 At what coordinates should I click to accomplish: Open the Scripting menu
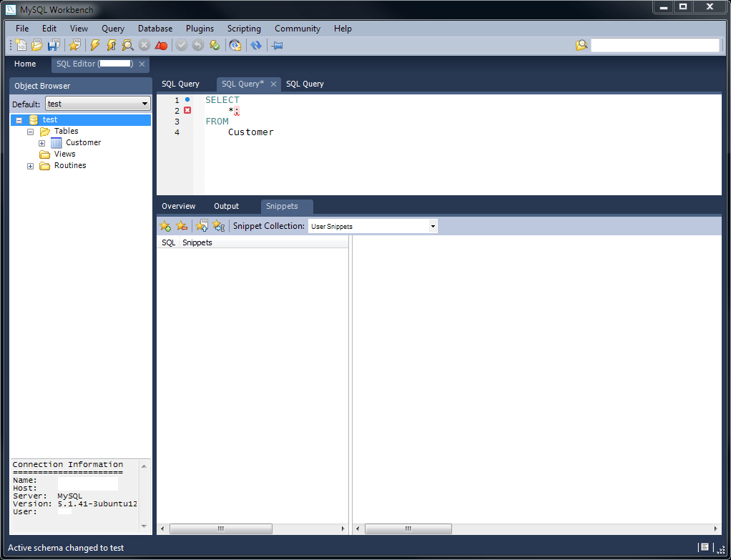(244, 29)
